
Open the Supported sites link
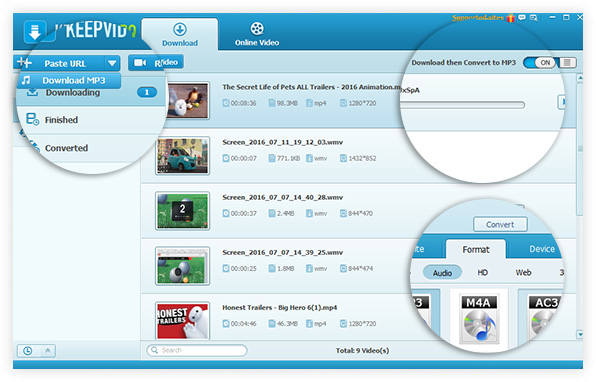click(477, 18)
